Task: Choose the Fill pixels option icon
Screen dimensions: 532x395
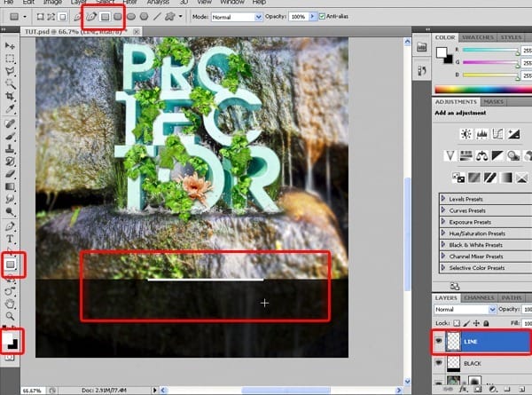Action: coord(62,16)
